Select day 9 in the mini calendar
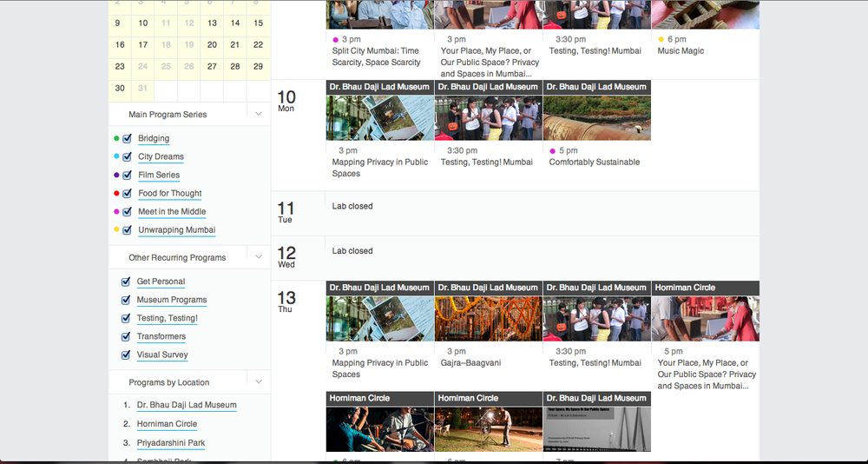868x464 pixels. pos(117,23)
